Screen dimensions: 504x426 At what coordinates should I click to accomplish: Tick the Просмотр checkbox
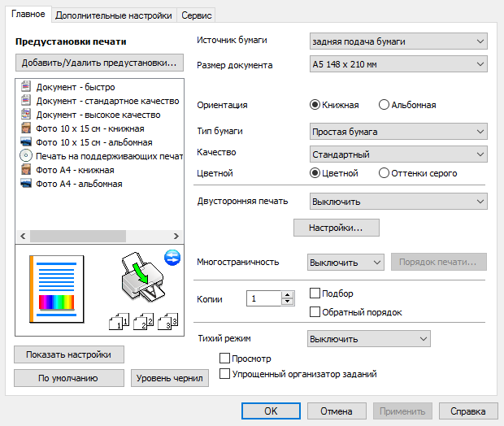coord(224,359)
